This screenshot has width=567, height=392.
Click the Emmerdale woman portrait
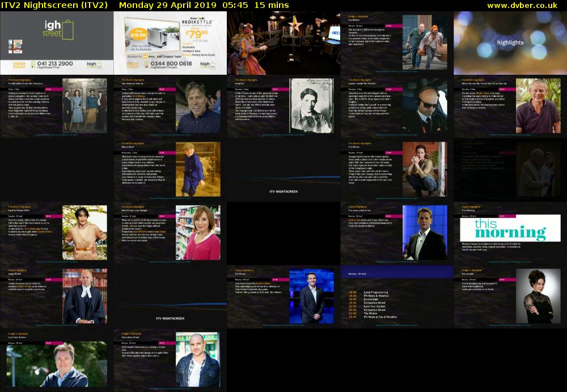(x=538, y=296)
